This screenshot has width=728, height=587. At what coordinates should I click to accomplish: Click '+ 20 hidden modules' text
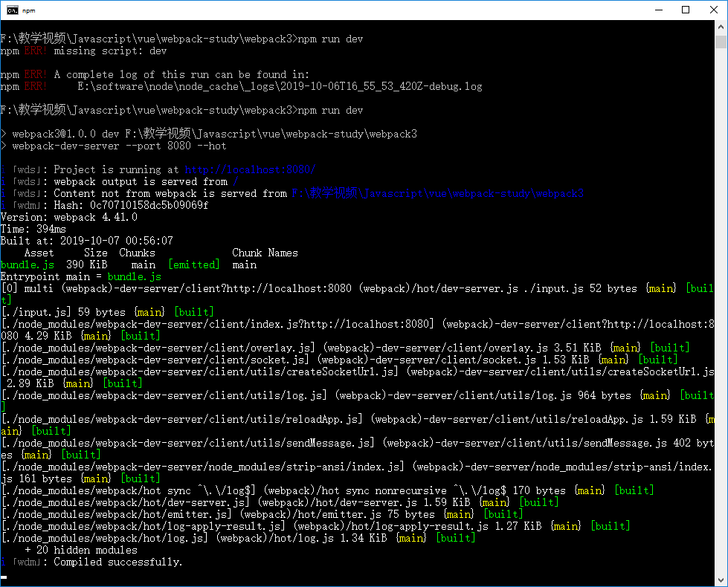coord(81,550)
